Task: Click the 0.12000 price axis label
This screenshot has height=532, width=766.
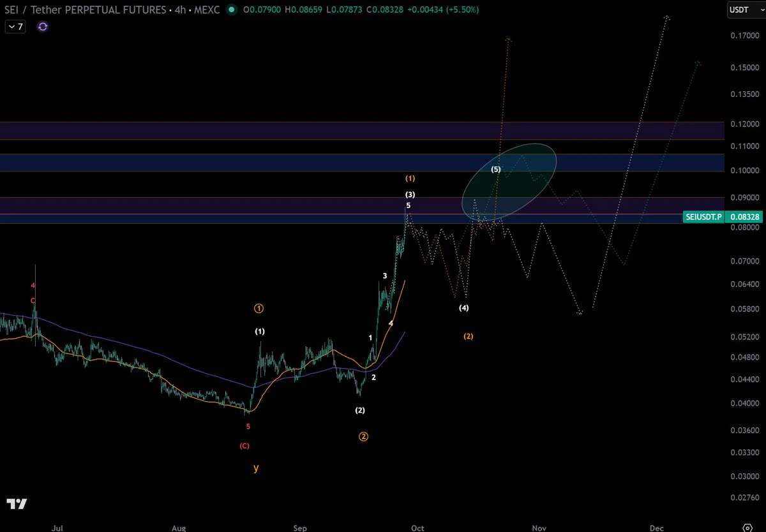Action: [745, 124]
